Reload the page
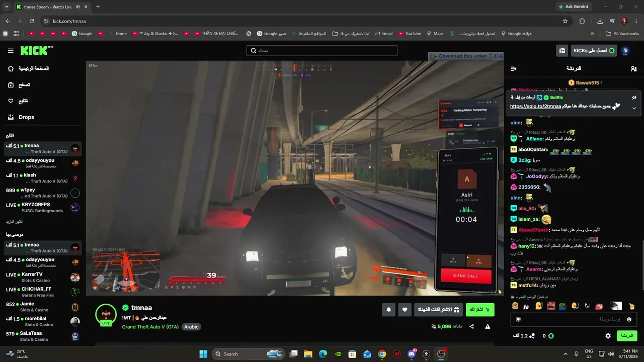The height and width of the screenshot is (362, 644). click(x=32, y=21)
